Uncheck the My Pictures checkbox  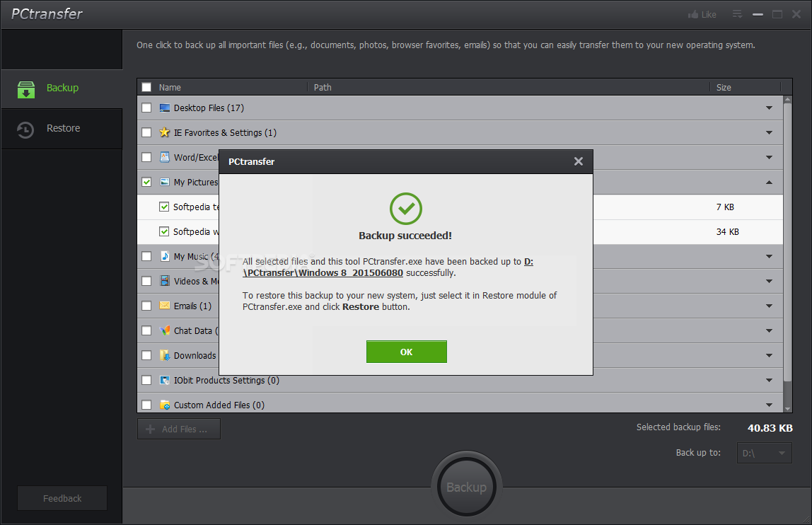(146, 182)
